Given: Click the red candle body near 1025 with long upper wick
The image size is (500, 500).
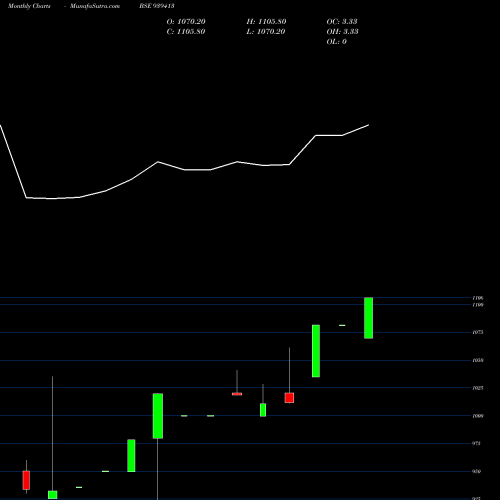Looking at the screenshot, I should (289, 398).
